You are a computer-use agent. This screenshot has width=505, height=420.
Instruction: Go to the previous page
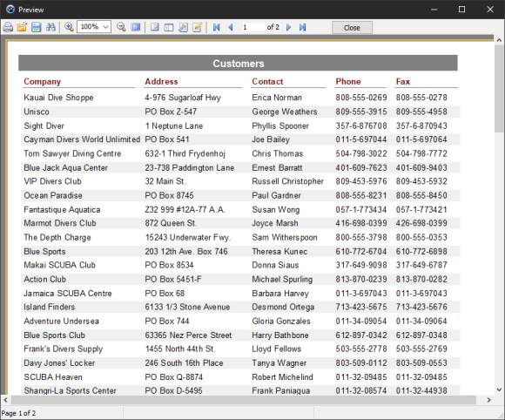(x=231, y=27)
